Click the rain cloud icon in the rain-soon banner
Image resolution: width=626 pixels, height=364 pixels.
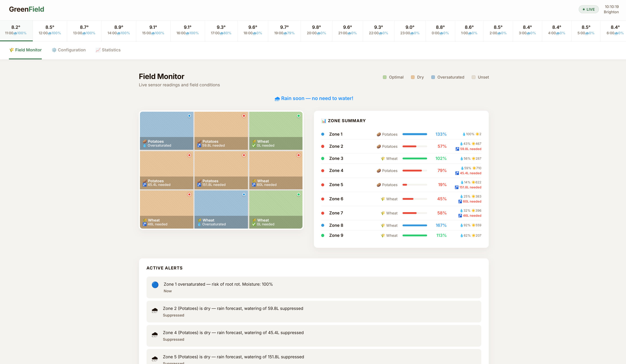277,99
